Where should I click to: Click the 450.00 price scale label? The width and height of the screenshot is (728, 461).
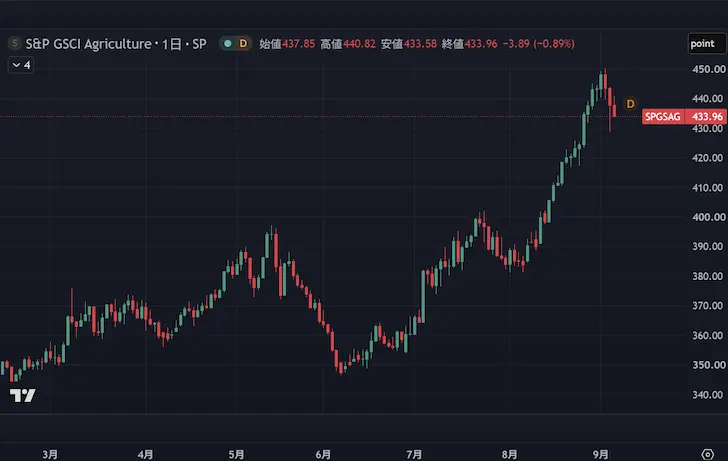(708, 69)
